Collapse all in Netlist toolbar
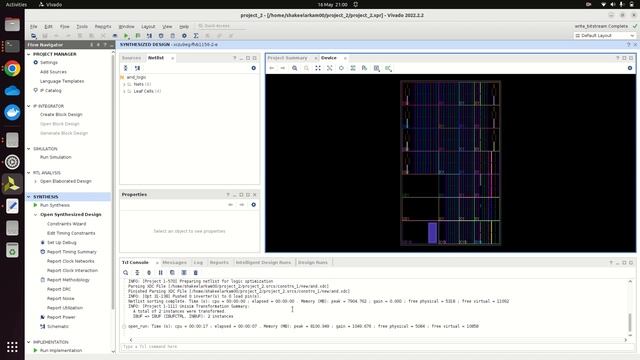Screen dimensions: 640x360 click(126, 68)
